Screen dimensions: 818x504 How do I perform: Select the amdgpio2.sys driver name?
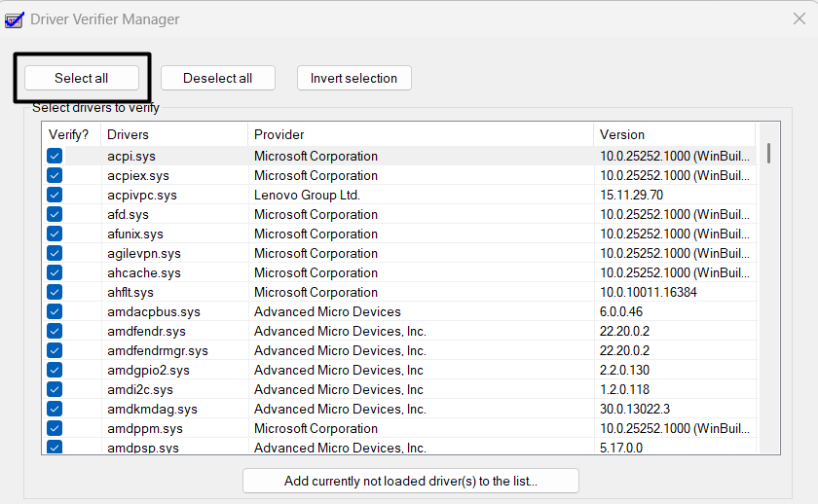(x=148, y=370)
